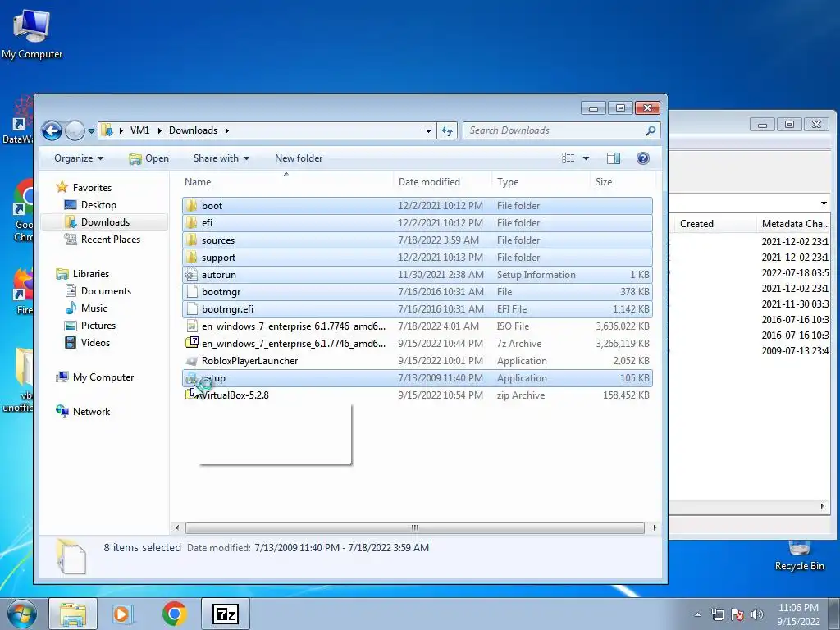Open Google Chrome from taskbar

(x=174, y=614)
